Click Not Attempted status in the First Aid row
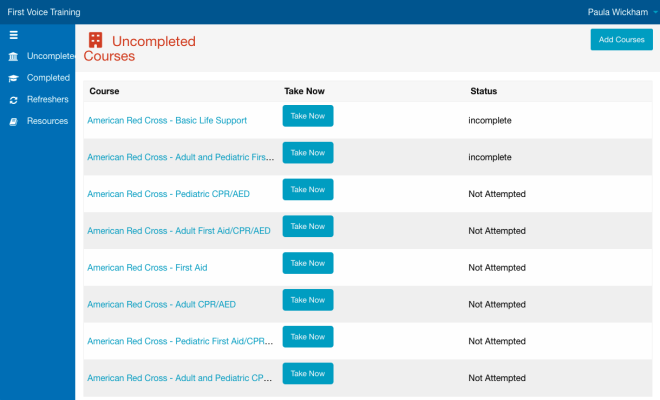660x400 pixels. 497,268
